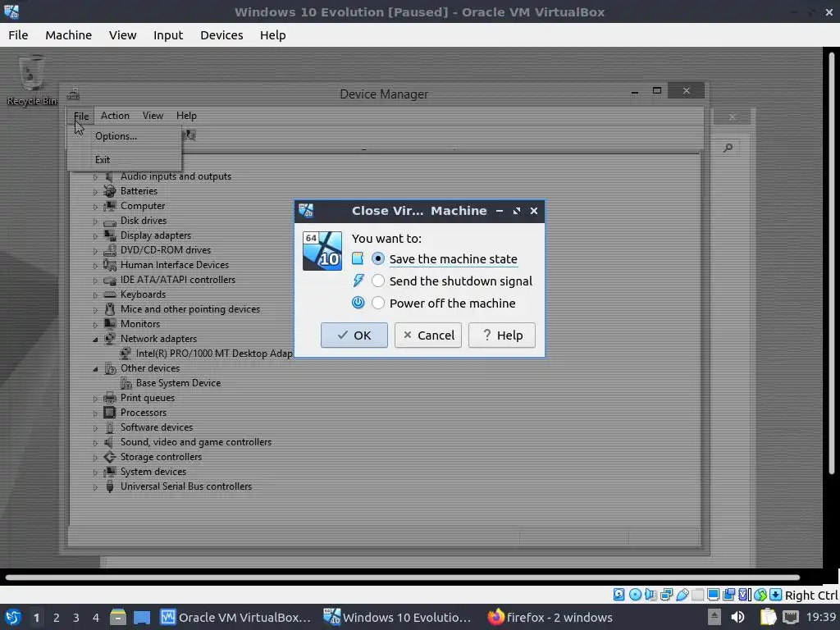Select Mice and other pointing devices
840x630 pixels.
point(182,309)
